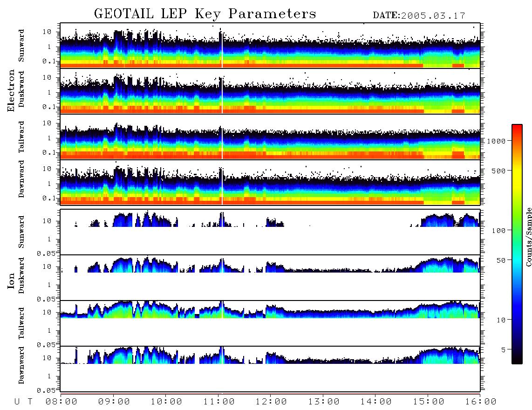Image resolution: width=532 pixels, height=410 pixels.
Task: Click the Electron Dawnward spectrogram panel
Action: [270, 182]
